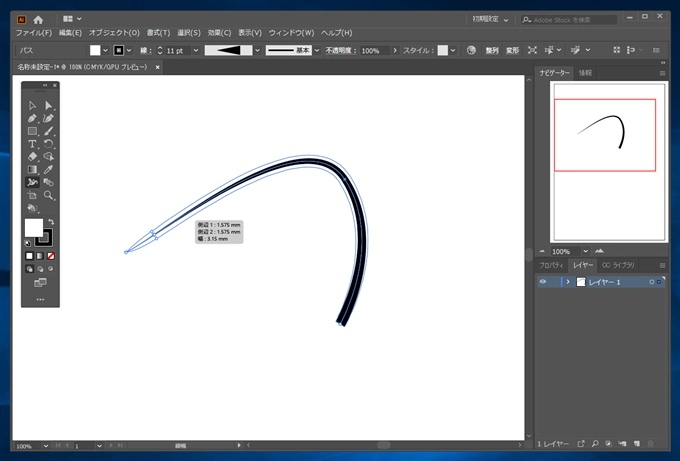This screenshot has height=461, width=680.
Task: Switch to Draw Behind mode
Action: 40,269
